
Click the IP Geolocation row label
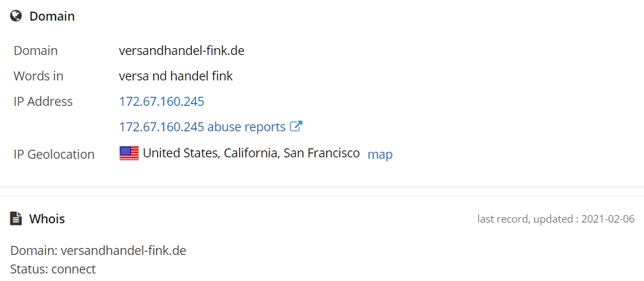(54, 155)
